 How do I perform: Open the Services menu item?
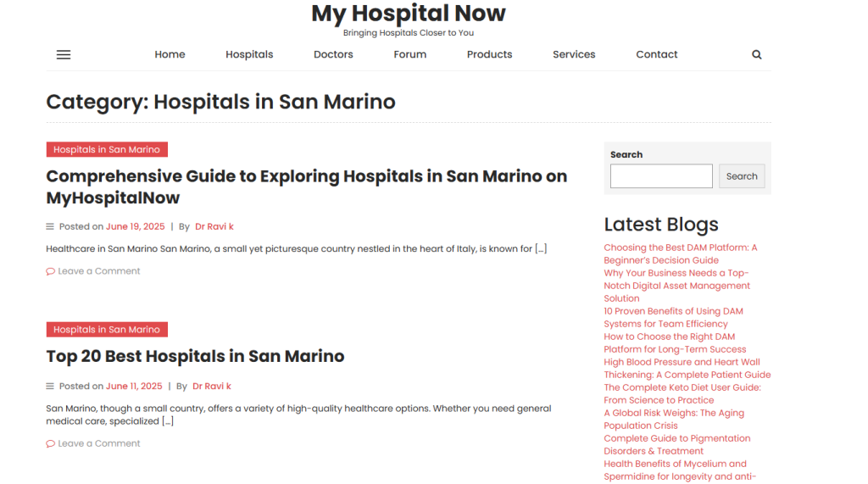pos(574,54)
